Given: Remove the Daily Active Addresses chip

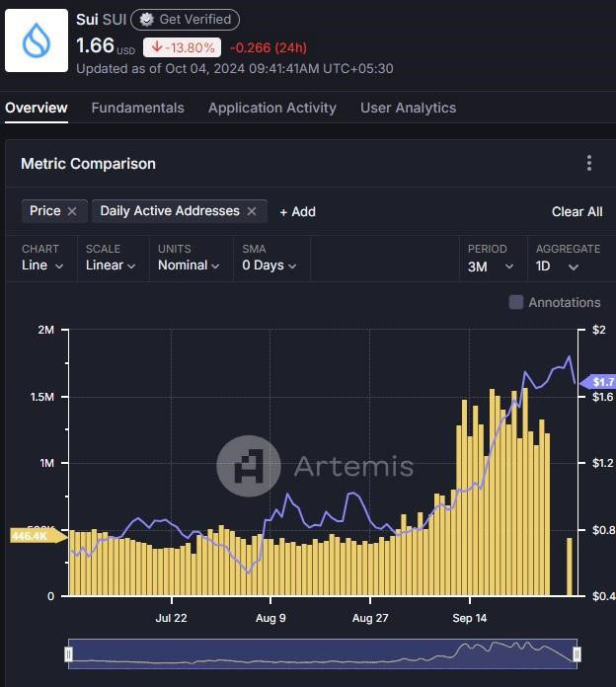Looking at the screenshot, I should 252,211.
